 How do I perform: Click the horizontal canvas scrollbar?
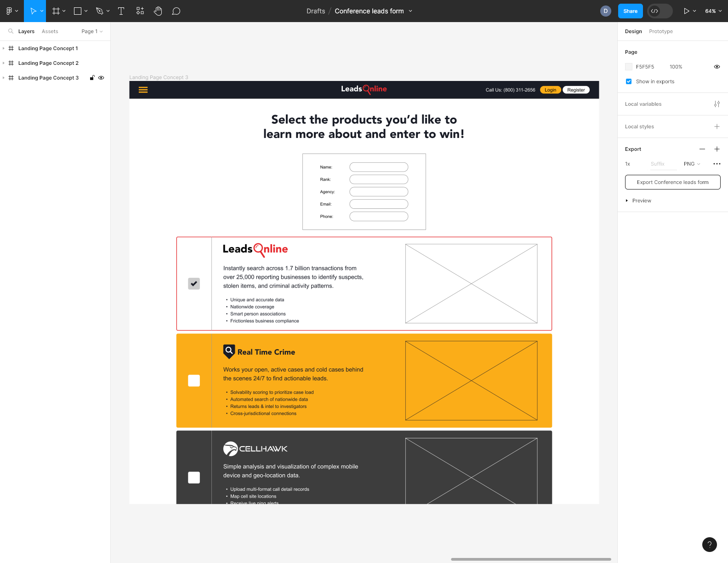pos(531,559)
